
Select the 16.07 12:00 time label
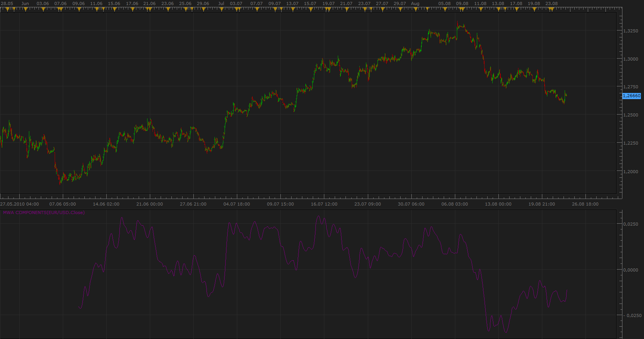pos(324,204)
